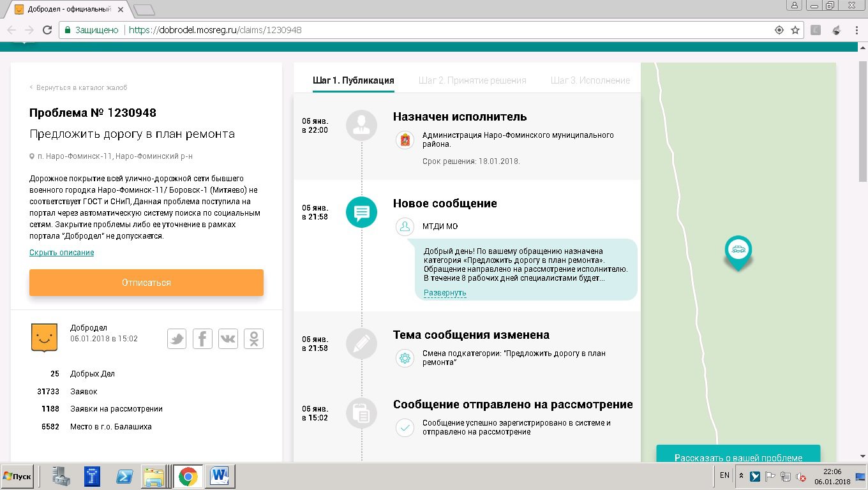
Task: Click the Скрыть описание link
Action: point(61,253)
